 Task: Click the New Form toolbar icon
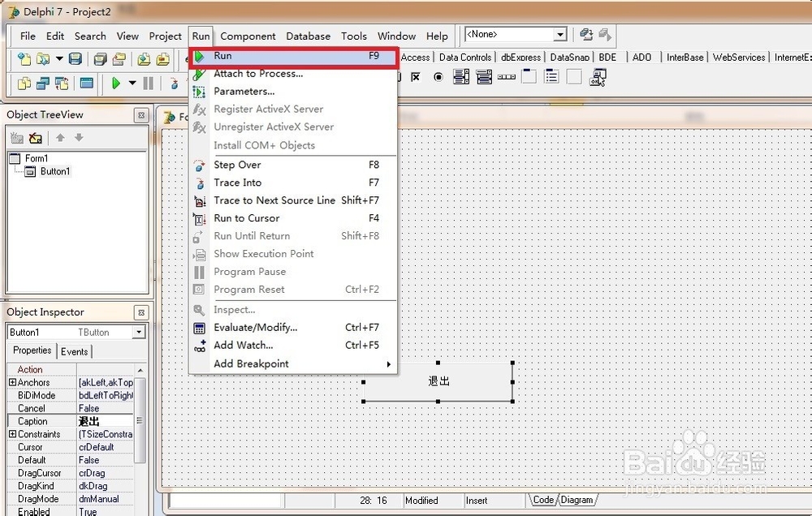tap(87, 83)
